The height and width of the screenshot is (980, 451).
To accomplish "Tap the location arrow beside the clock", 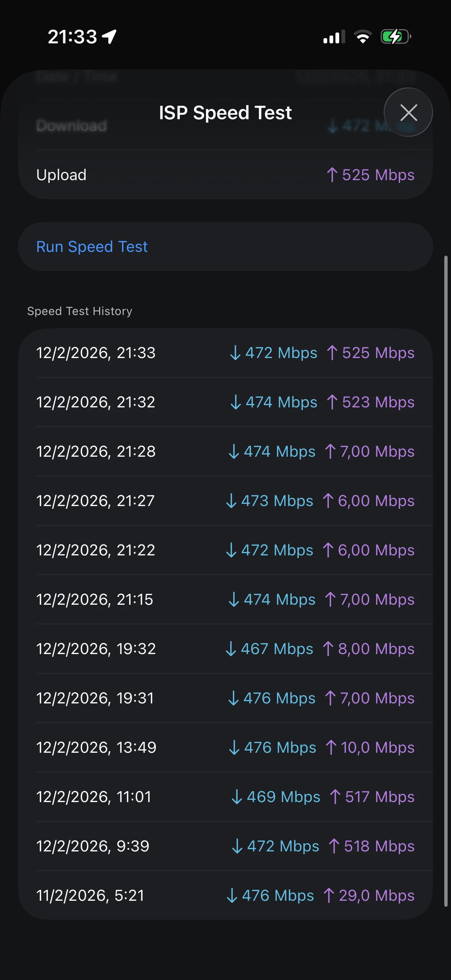I will coord(109,37).
